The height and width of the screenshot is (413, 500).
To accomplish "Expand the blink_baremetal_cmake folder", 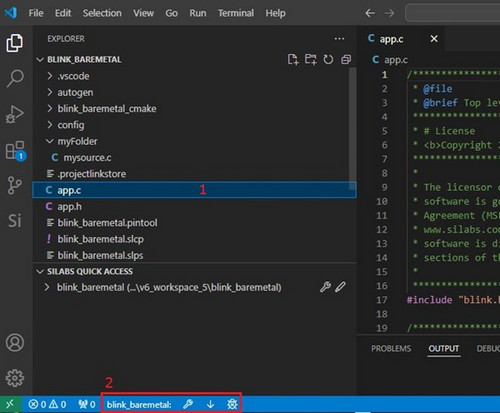I will pos(194,109).
